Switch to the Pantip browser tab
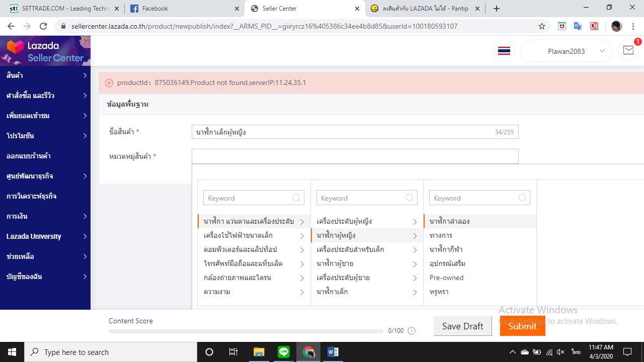The height and width of the screenshot is (362, 644). pos(426,9)
